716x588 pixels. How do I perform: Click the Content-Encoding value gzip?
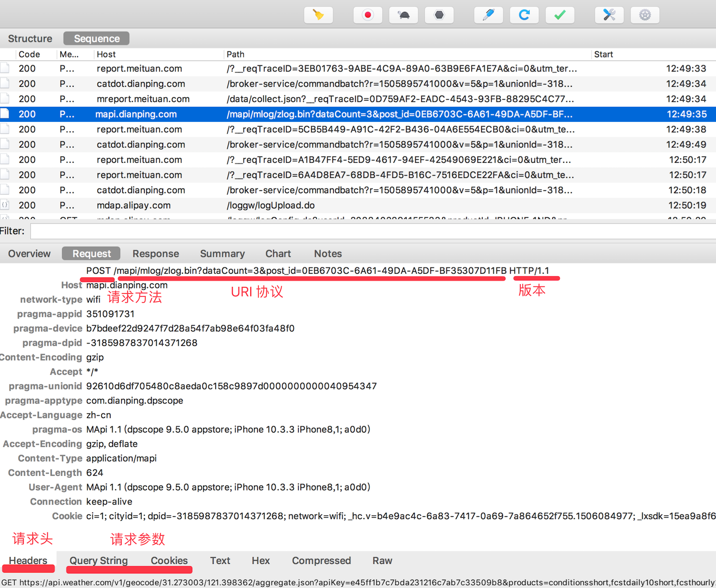[x=95, y=357]
